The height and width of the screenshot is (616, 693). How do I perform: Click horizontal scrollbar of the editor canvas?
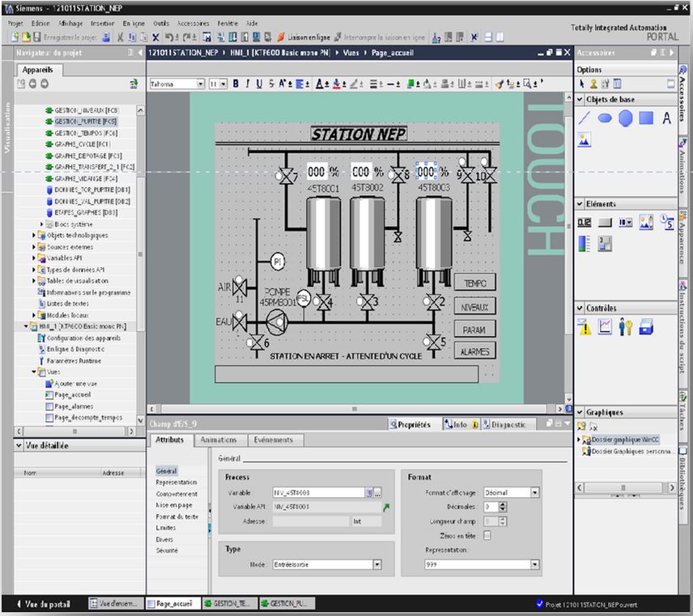[x=355, y=410]
